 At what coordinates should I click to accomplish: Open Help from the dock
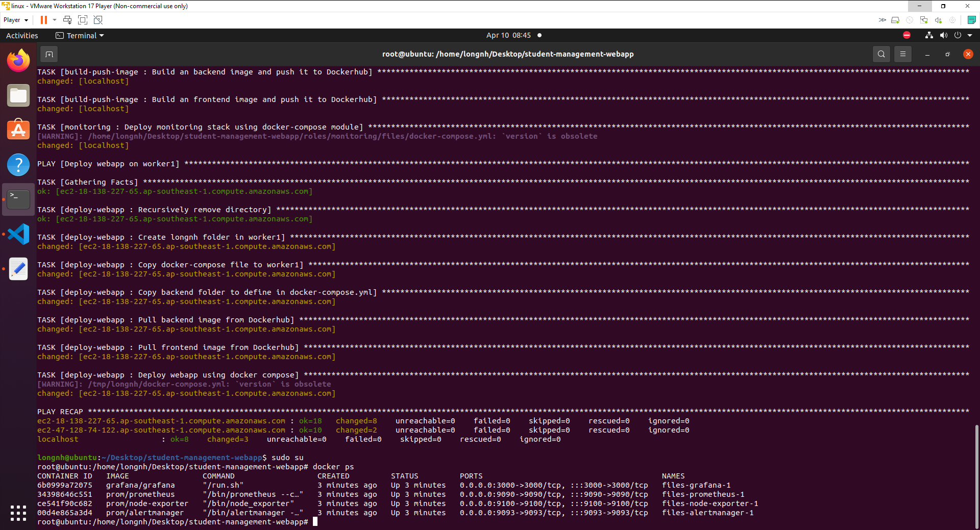(18, 165)
